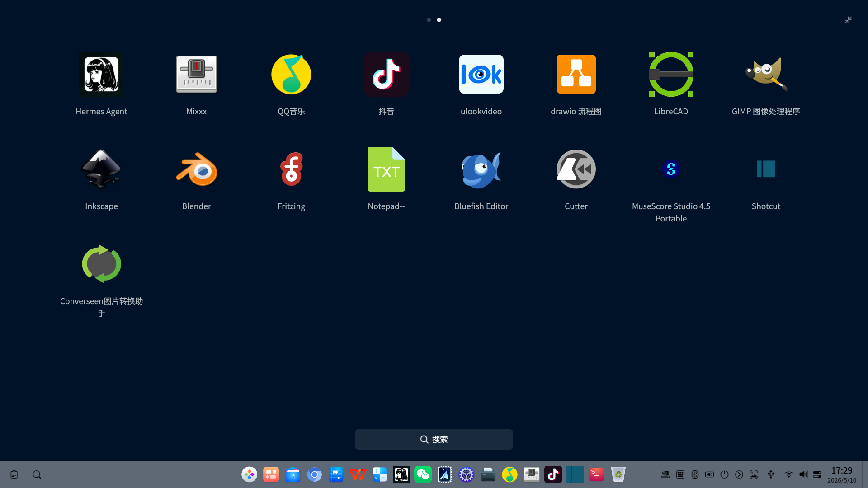Viewport: 868px width, 488px height.
Task: Open the blue quote-mark app in the dock
Action: click(x=336, y=474)
